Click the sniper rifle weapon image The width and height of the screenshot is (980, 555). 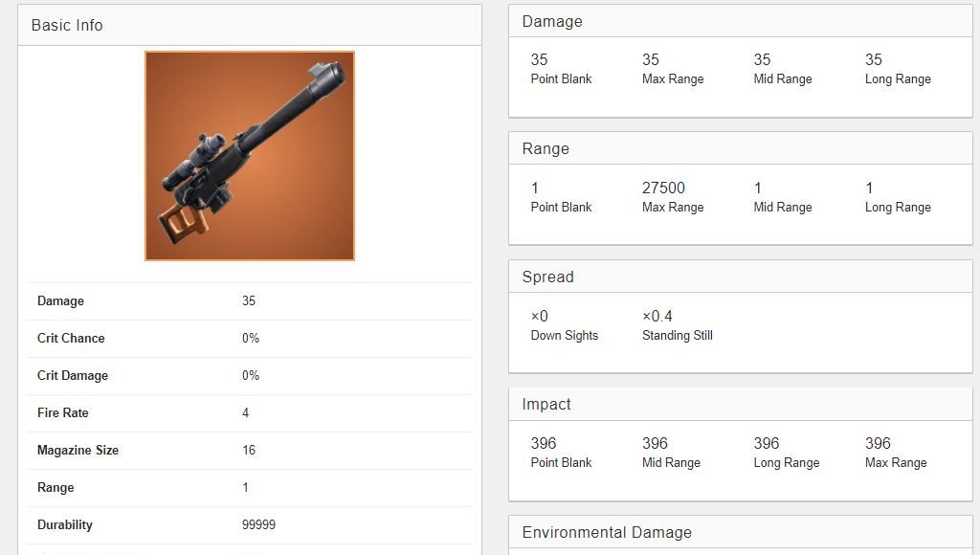[x=250, y=156]
